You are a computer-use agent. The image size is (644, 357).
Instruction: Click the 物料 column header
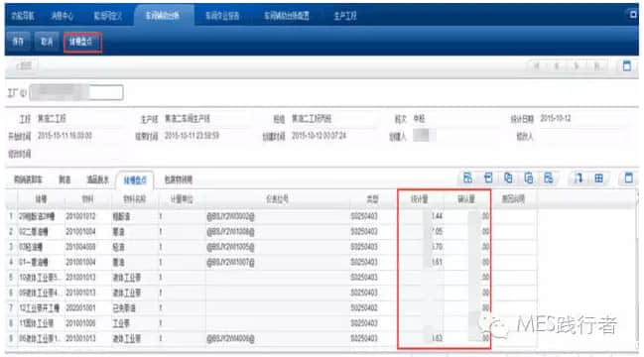click(x=88, y=199)
